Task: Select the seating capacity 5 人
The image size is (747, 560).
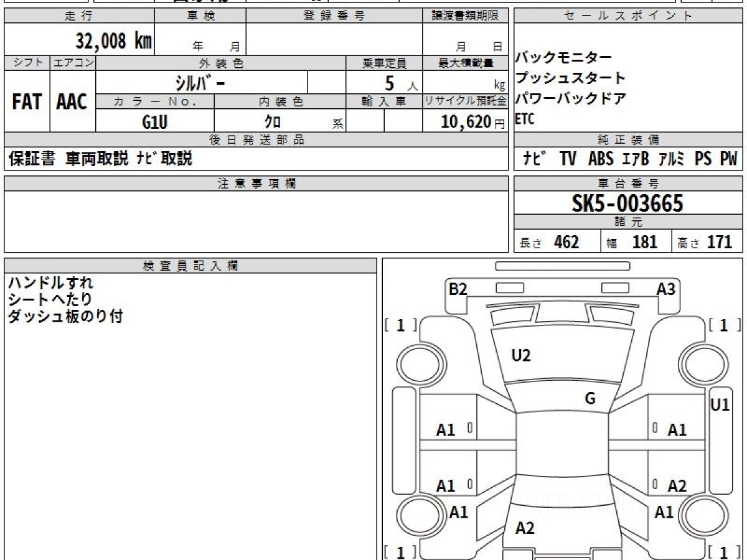Action: click(x=402, y=83)
